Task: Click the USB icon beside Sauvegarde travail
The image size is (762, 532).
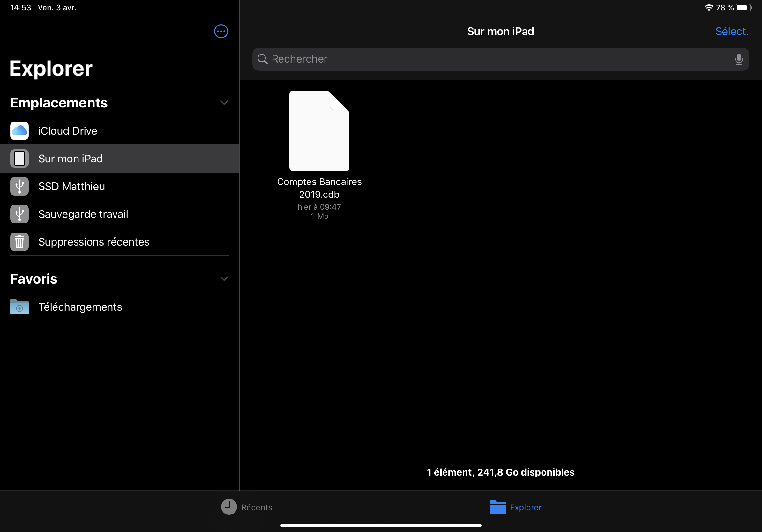Action: click(x=19, y=214)
